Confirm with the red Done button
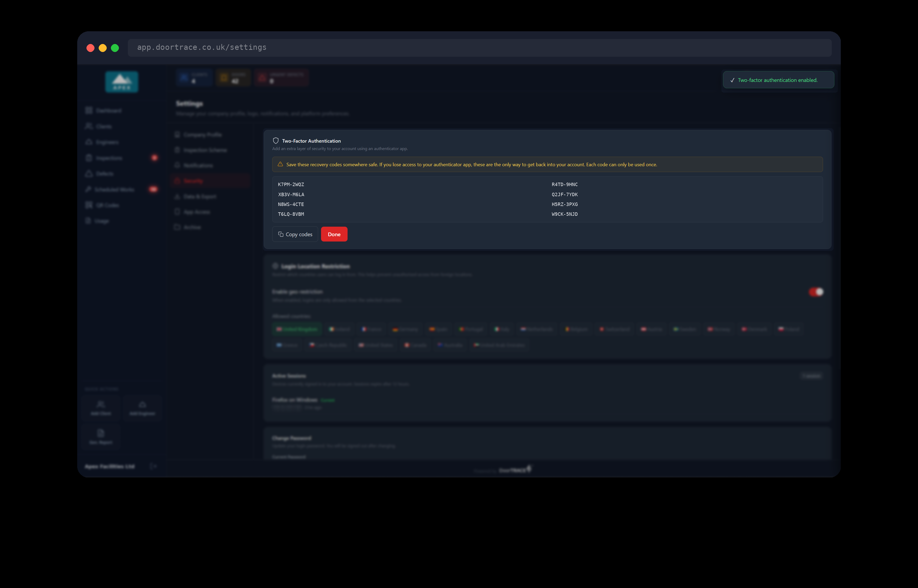The width and height of the screenshot is (918, 588). tap(334, 234)
